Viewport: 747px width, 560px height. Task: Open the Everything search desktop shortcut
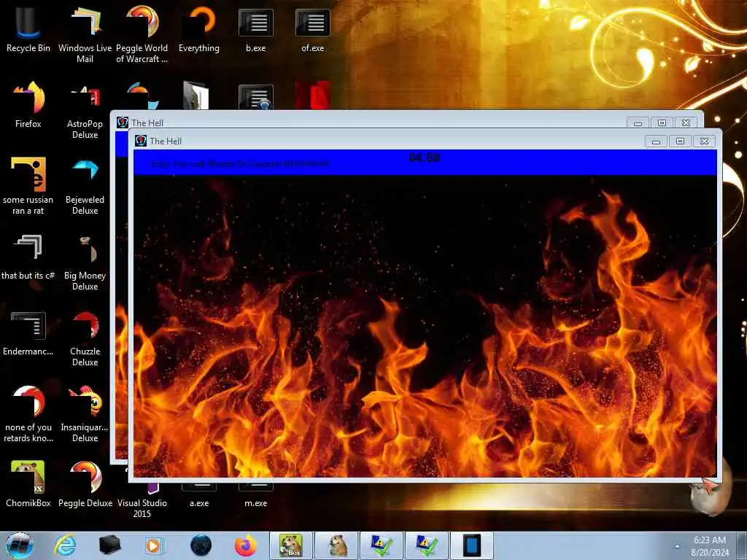coord(199,29)
